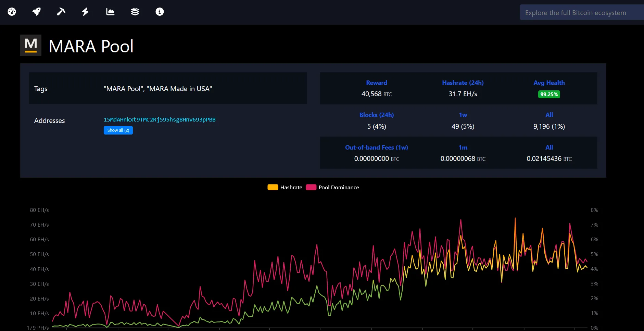Open the stacked layers docs icon
The image size is (644, 331).
[135, 12]
